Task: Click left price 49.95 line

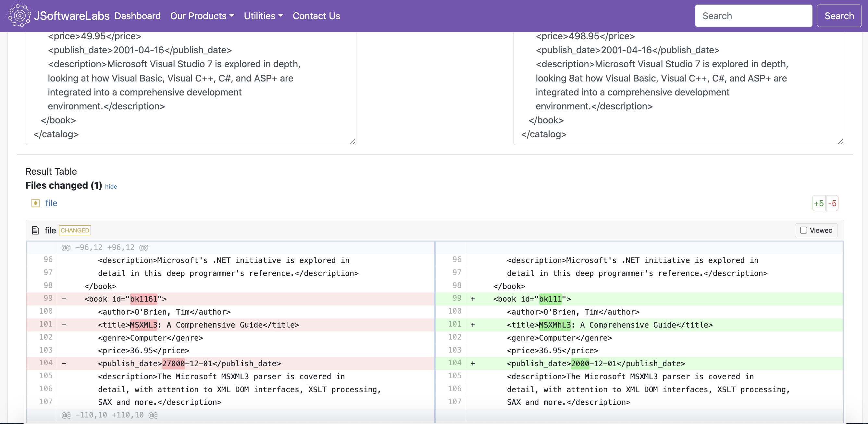Action: pos(94,36)
